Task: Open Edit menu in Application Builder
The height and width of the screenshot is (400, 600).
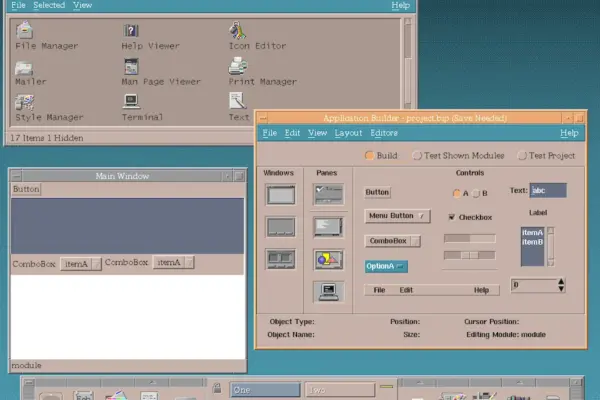Action: [292, 133]
